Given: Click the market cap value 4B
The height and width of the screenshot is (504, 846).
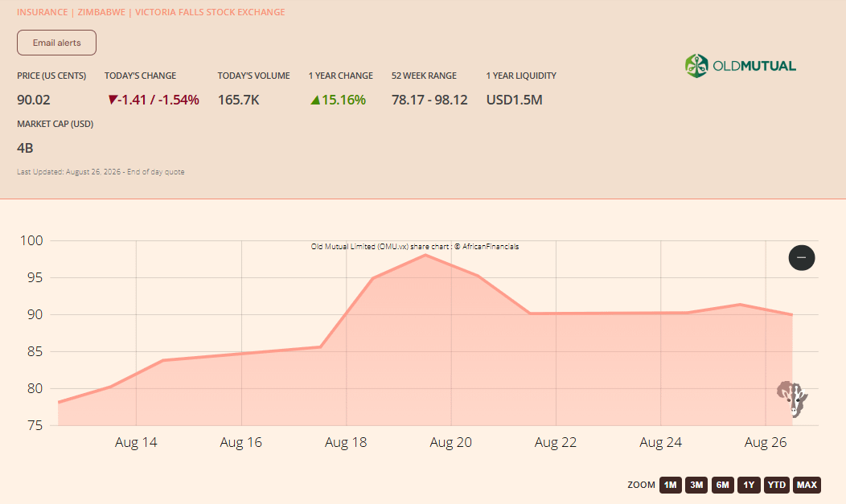Looking at the screenshot, I should click(x=25, y=148).
